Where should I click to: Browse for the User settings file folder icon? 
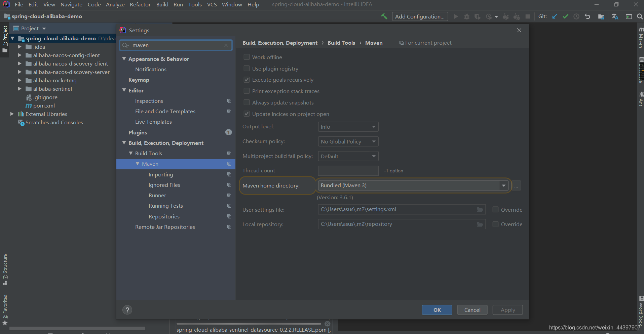coord(480,210)
